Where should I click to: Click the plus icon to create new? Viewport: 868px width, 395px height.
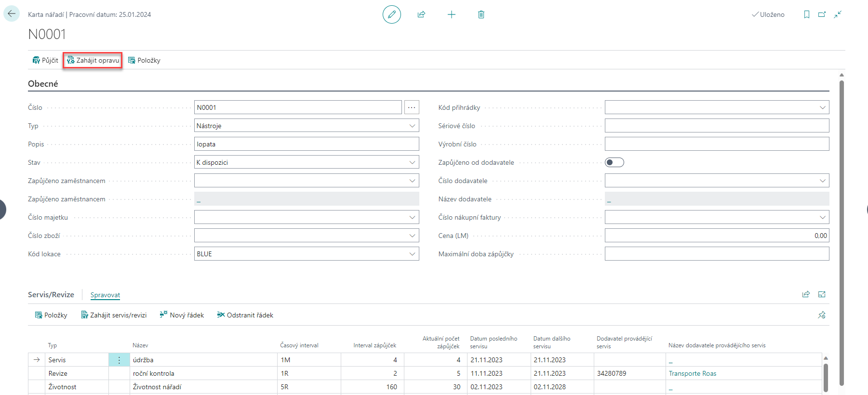(x=451, y=14)
